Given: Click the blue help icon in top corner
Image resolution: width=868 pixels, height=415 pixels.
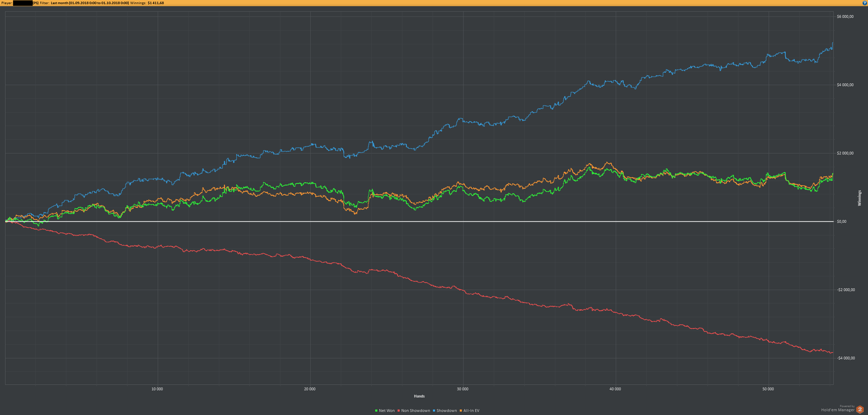Looking at the screenshot, I should click(x=865, y=3).
